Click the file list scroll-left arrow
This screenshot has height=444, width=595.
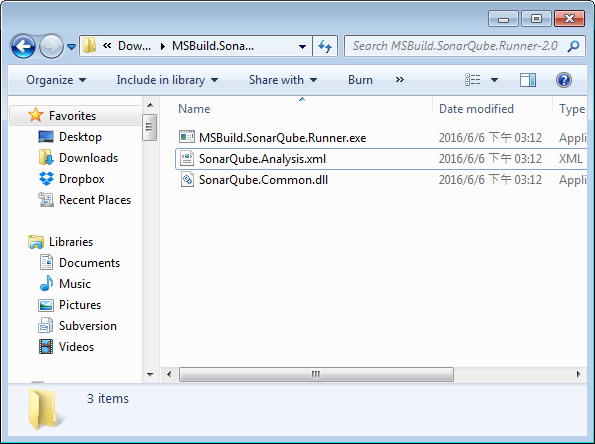point(169,375)
